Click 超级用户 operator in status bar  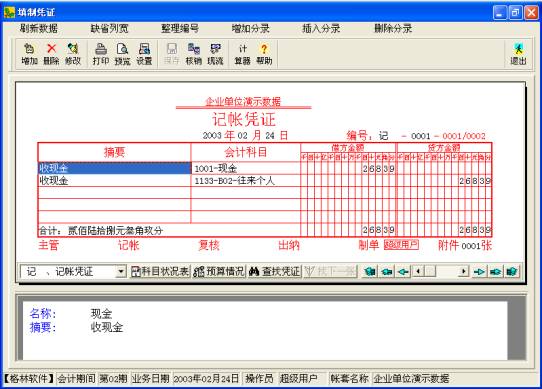[x=298, y=379]
